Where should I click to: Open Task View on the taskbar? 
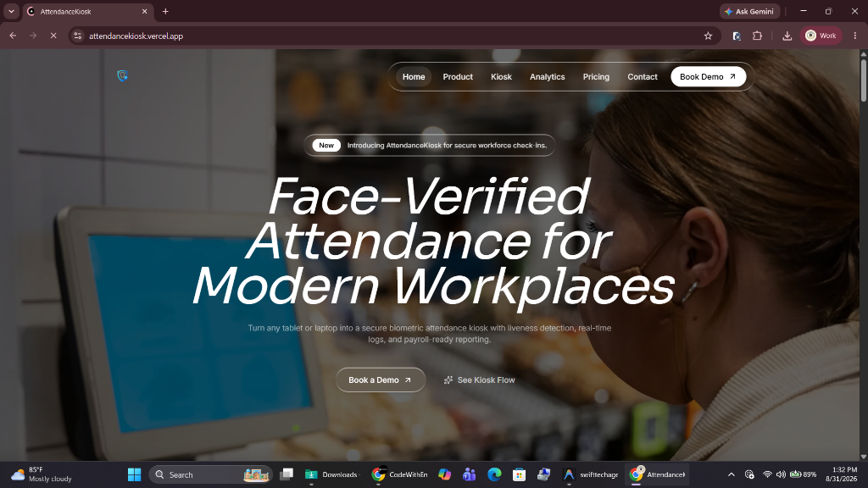pos(287,474)
